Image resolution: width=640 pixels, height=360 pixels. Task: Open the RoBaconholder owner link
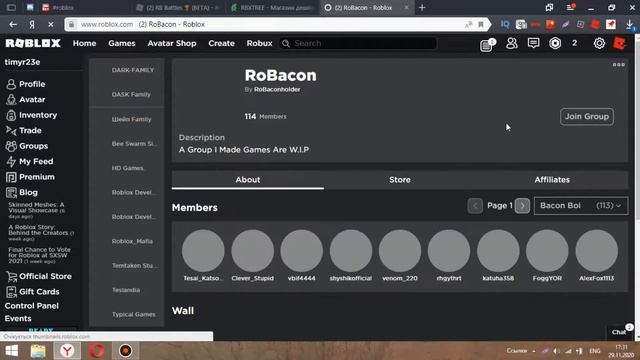[277, 89]
